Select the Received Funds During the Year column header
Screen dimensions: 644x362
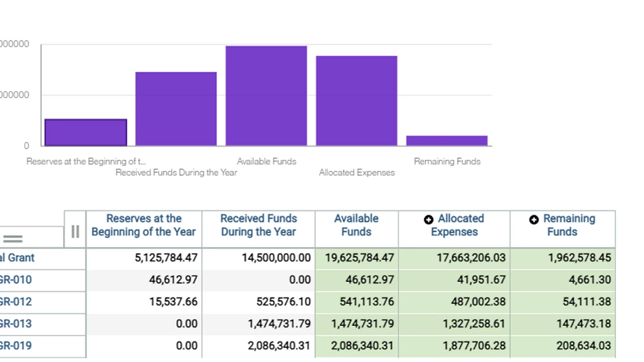point(259,225)
